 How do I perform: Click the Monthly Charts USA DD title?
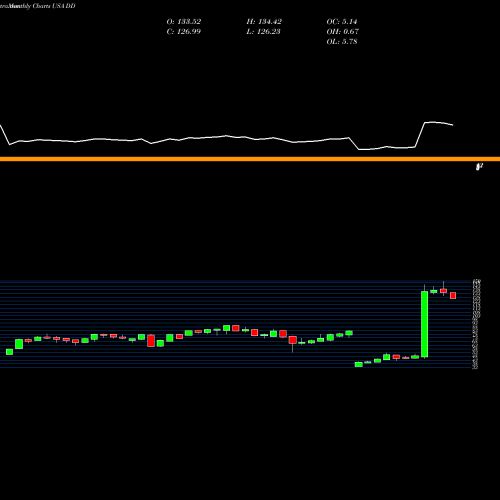tap(37, 6)
